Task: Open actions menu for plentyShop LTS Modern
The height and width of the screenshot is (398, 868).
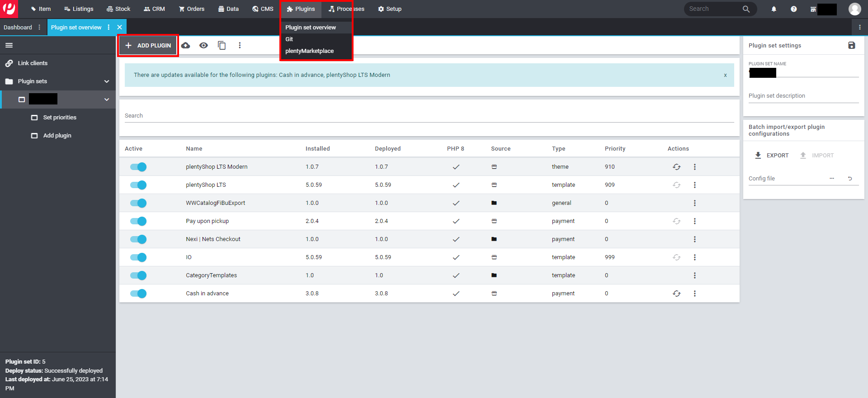Action: point(694,167)
